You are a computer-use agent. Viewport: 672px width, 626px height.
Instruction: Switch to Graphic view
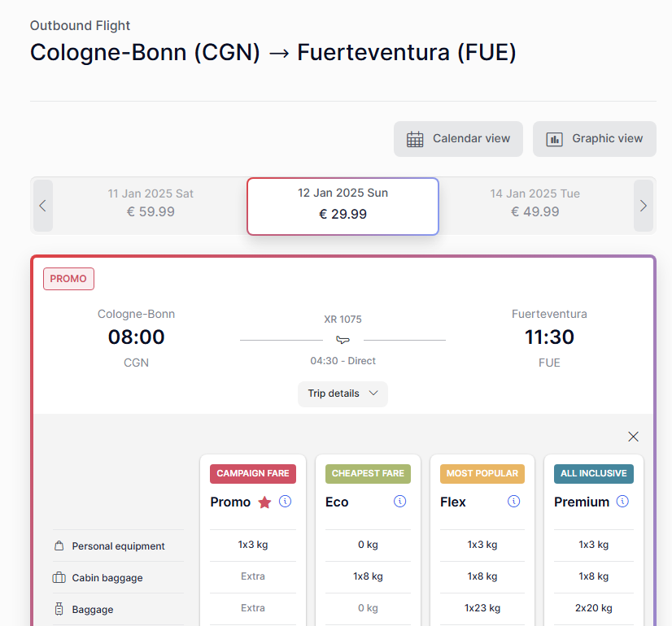[595, 139]
